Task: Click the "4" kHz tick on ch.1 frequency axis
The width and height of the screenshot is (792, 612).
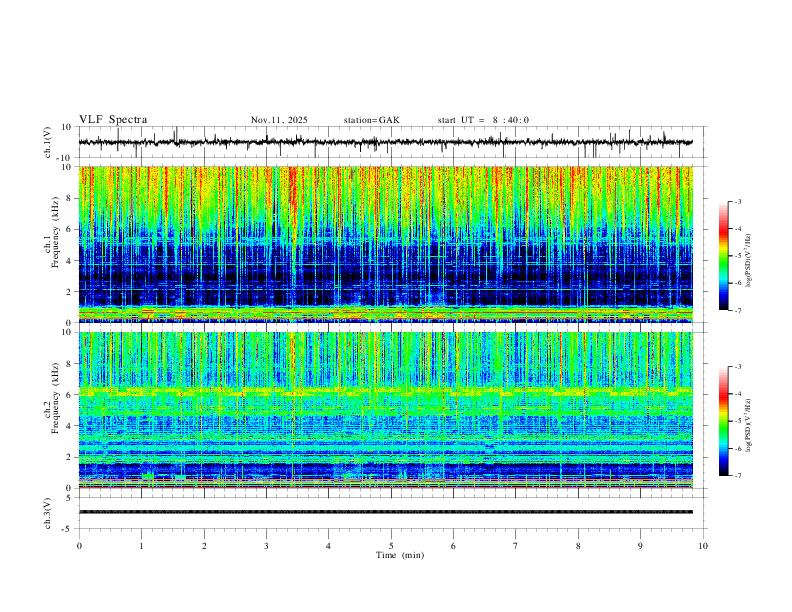Action: 69,261
